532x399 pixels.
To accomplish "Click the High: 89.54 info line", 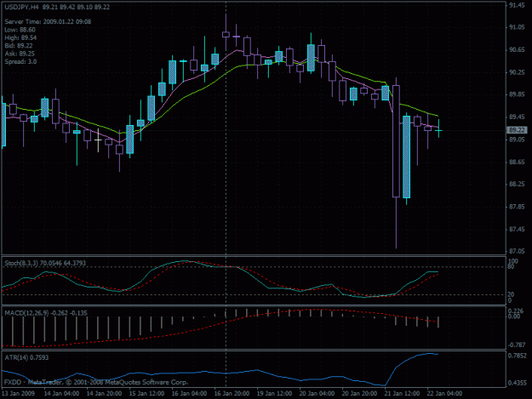I will (20, 37).
